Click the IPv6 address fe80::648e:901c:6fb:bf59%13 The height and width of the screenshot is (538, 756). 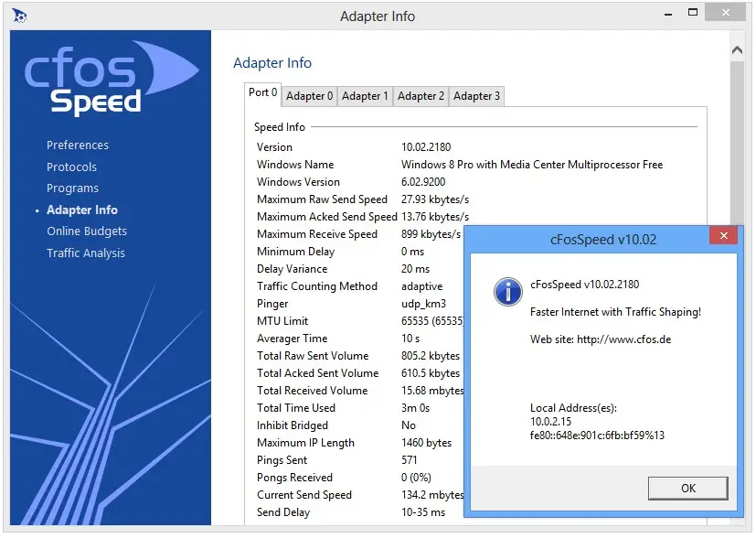point(597,436)
